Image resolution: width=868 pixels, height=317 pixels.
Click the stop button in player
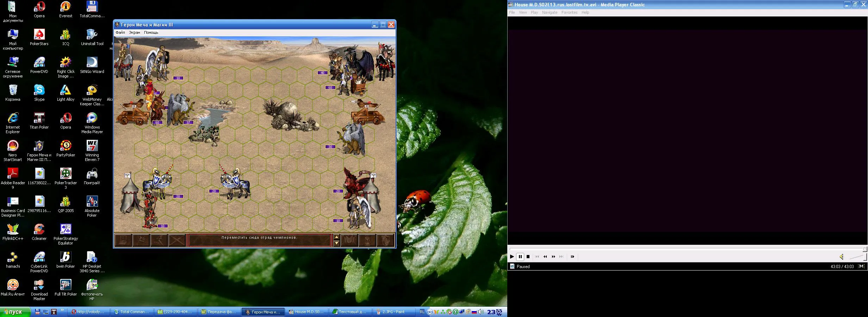point(528,257)
